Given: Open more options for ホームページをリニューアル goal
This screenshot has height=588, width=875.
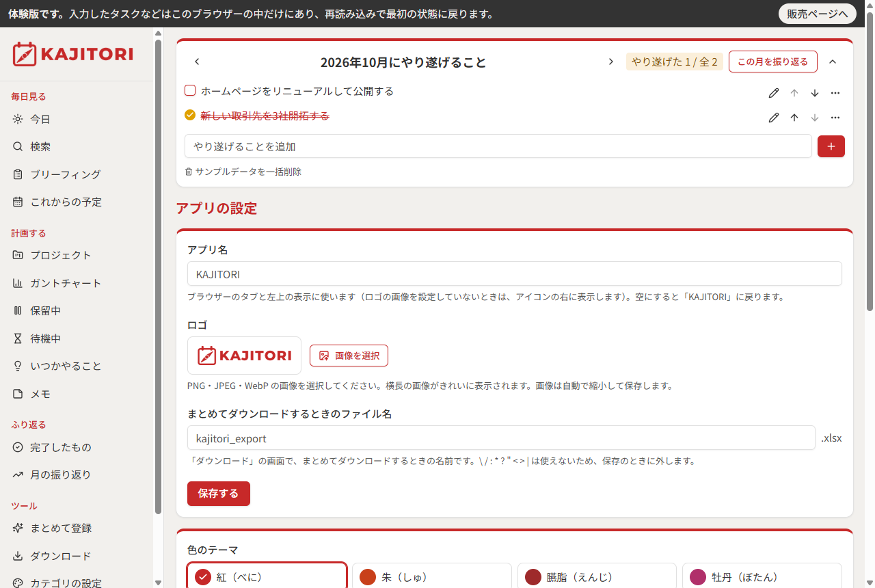Looking at the screenshot, I should 835,93.
